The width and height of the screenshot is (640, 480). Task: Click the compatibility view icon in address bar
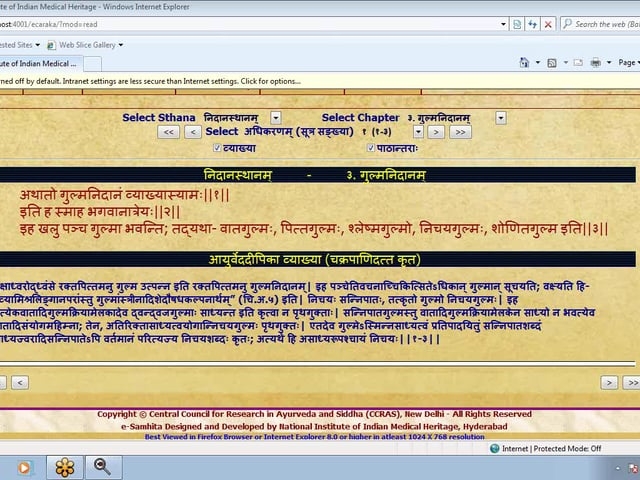coord(517,24)
